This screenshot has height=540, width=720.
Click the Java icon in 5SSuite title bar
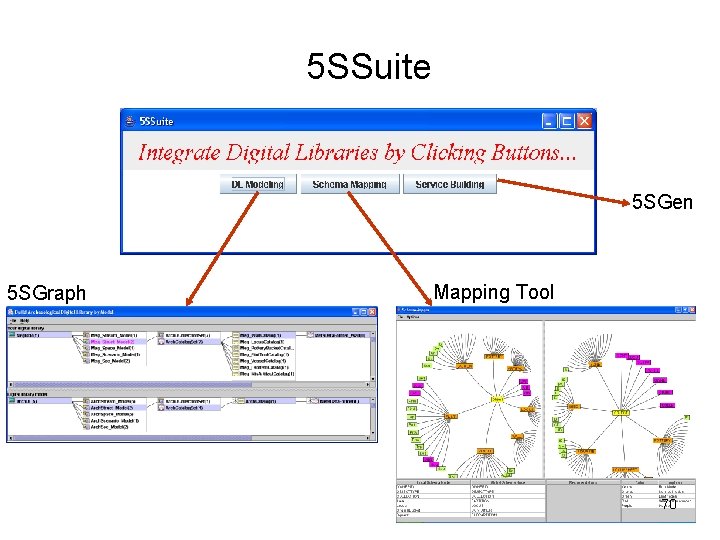coord(130,121)
